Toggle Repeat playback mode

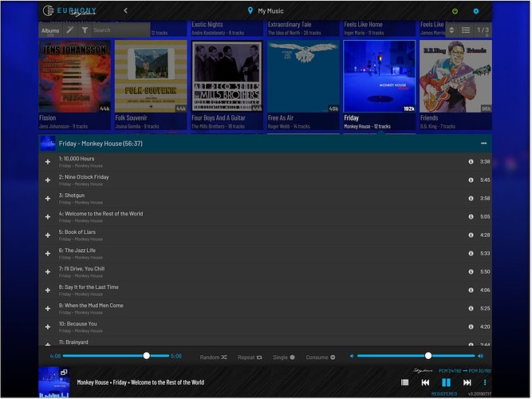click(250, 358)
